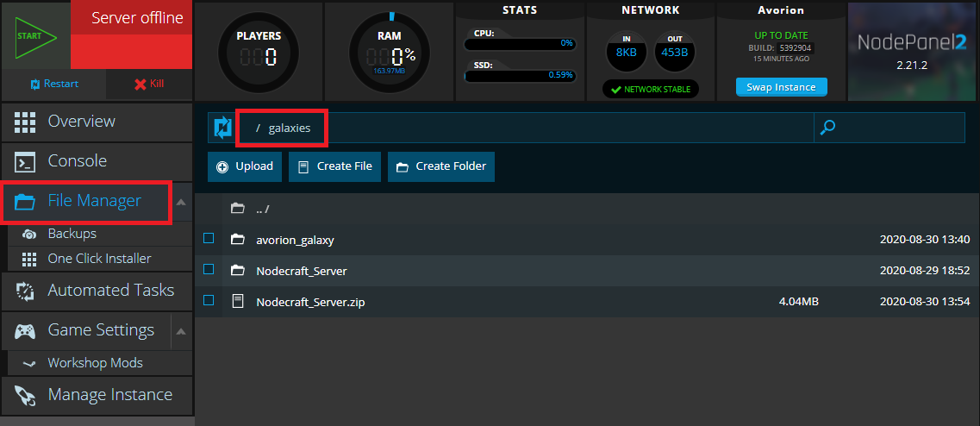The image size is (980, 426).
Task: Click Create File button
Action: coord(334,166)
